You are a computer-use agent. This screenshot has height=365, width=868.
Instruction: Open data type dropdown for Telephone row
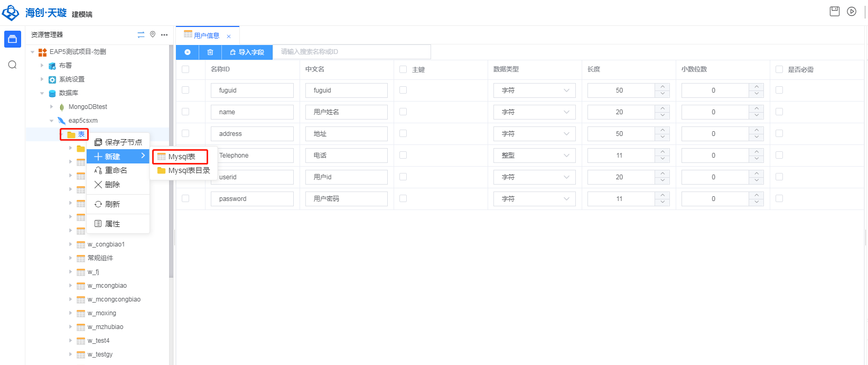coord(535,156)
